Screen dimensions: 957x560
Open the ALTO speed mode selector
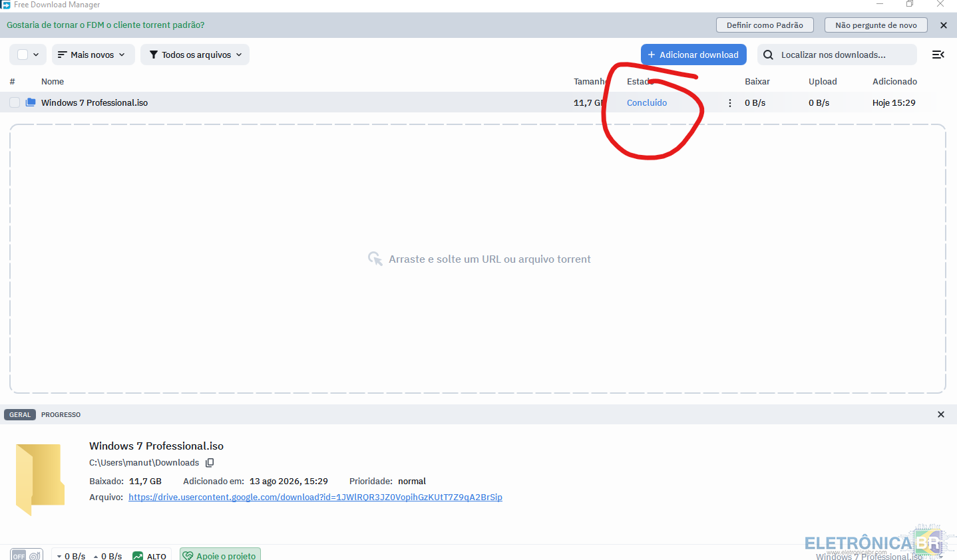[x=150, y=555]
